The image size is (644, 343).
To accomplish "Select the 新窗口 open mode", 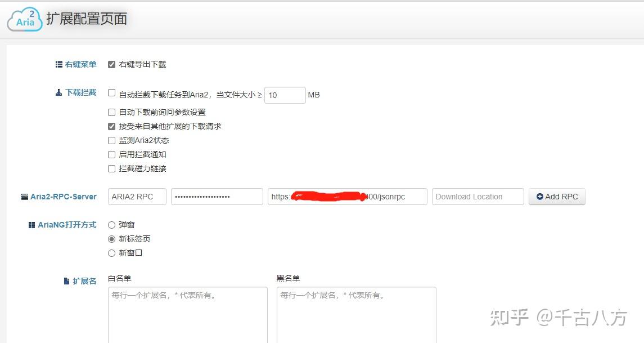I will point(111,252).
